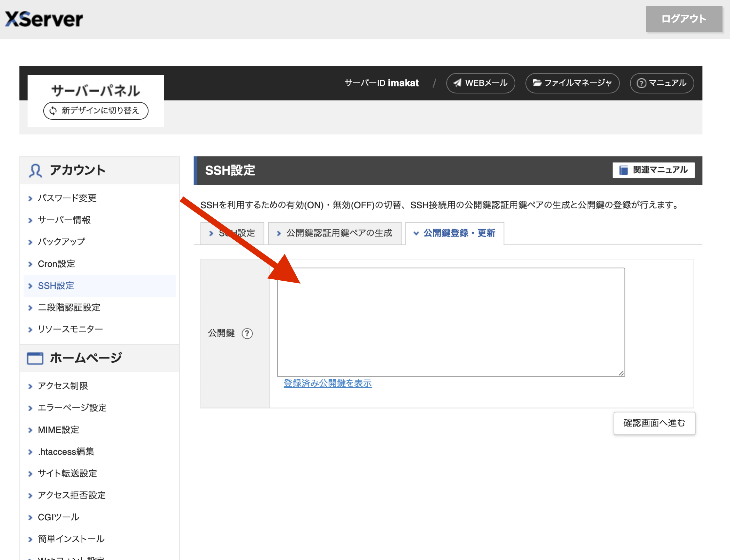Click the アカウント user icon

pos(35,171)
